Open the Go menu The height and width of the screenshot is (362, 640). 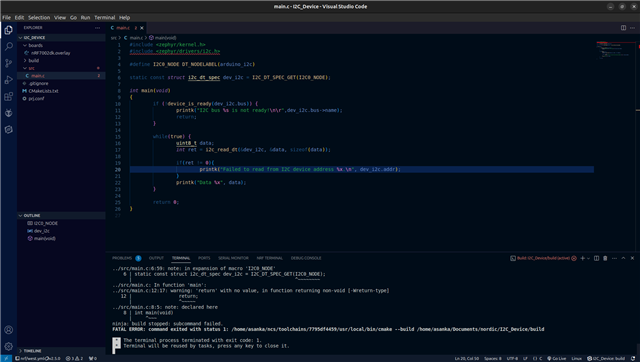(x=73, y=18)
